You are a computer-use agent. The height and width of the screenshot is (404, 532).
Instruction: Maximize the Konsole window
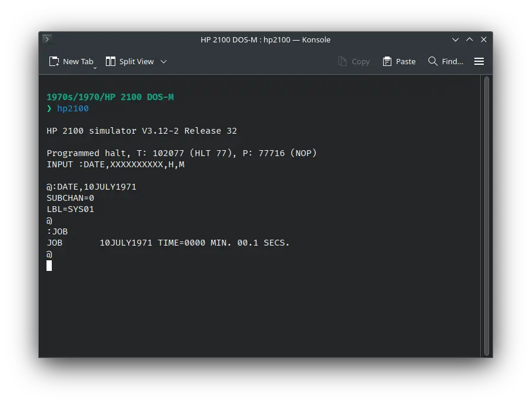(470, 39)
